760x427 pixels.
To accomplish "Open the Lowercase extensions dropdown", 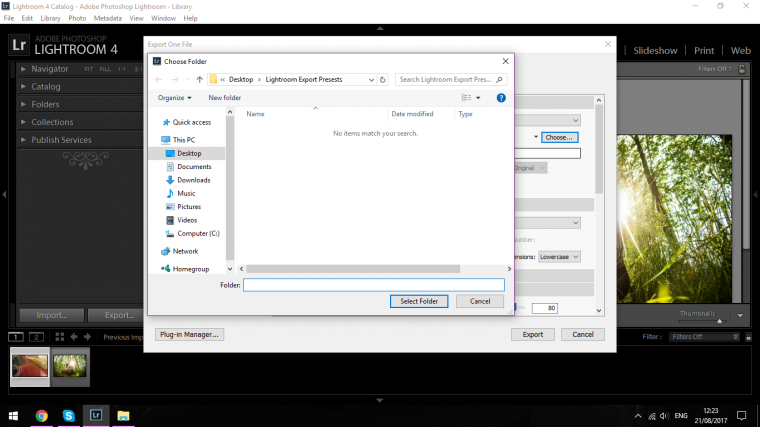I will click(559, 257).
